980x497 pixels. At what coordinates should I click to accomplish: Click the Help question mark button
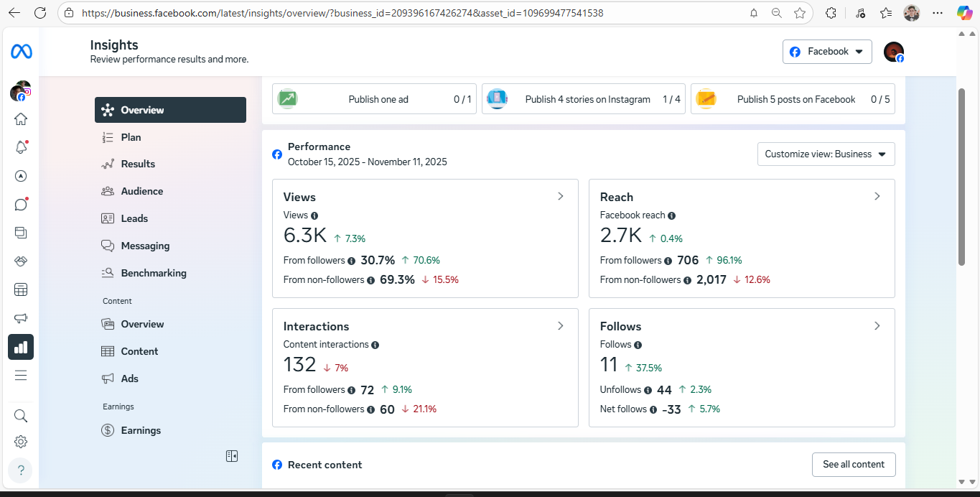pyautogui.click(x=21, y=471)
